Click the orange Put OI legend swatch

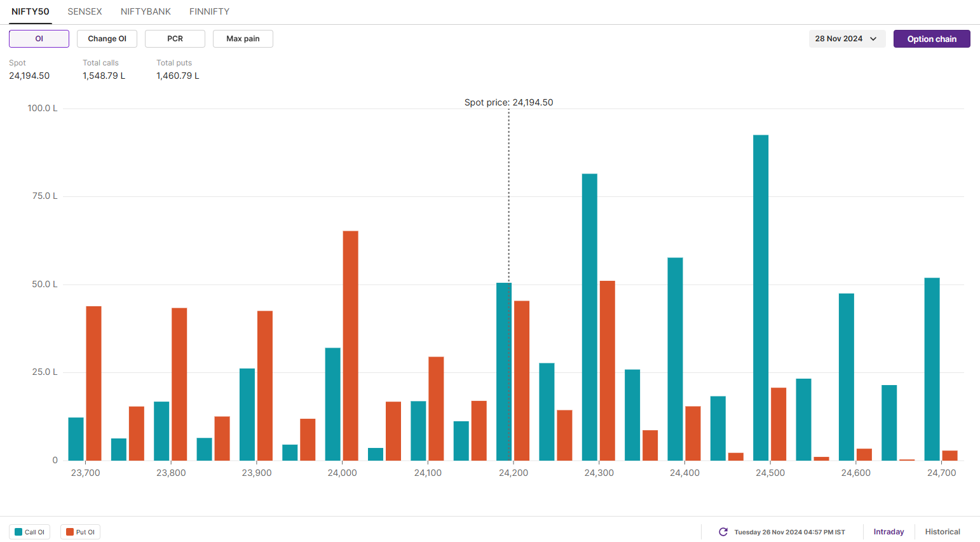tap(70, 532)
